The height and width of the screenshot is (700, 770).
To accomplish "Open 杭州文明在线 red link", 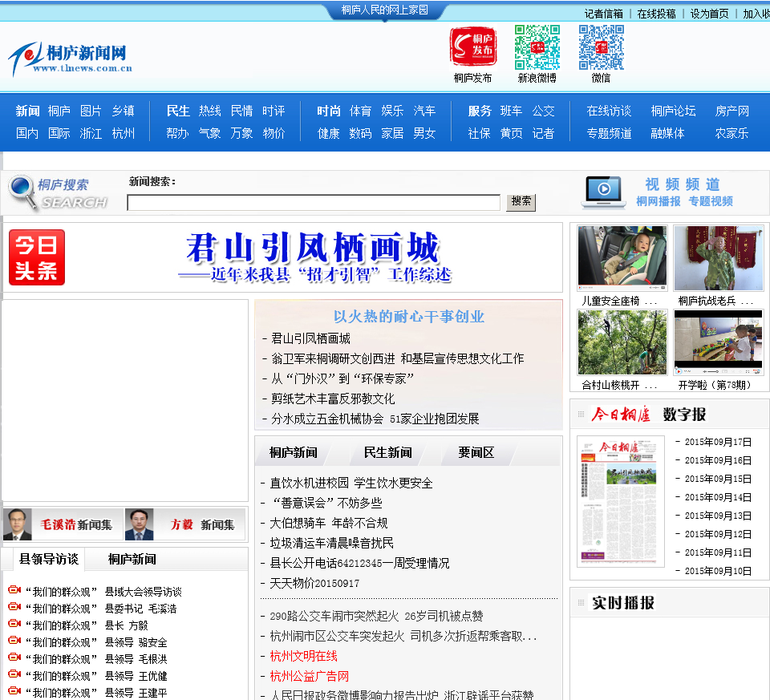I will [x=303, y=657].
